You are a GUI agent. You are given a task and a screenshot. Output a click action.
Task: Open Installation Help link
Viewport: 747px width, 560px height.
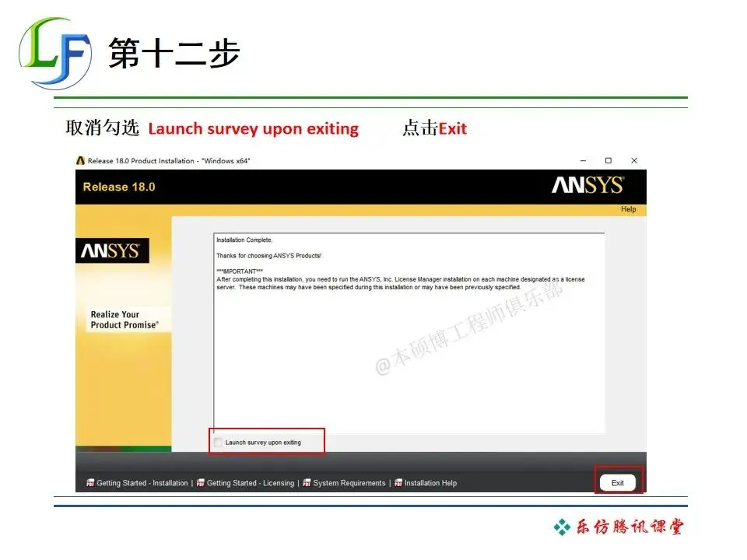coord(430,483)
